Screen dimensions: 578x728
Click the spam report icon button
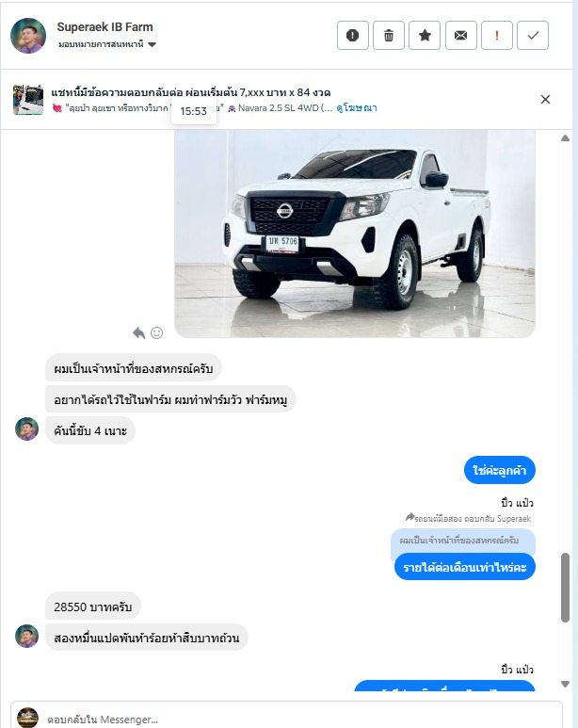352,35
